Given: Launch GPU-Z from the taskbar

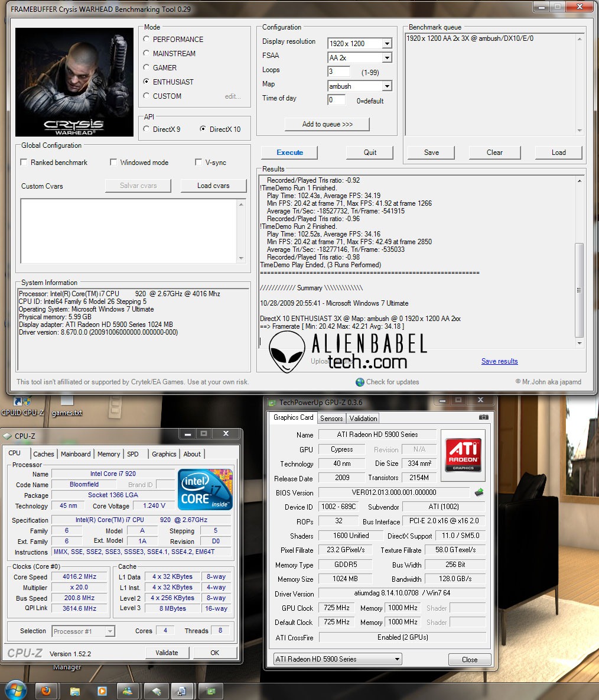Looking at the screenshot, I should coord(211,691).
